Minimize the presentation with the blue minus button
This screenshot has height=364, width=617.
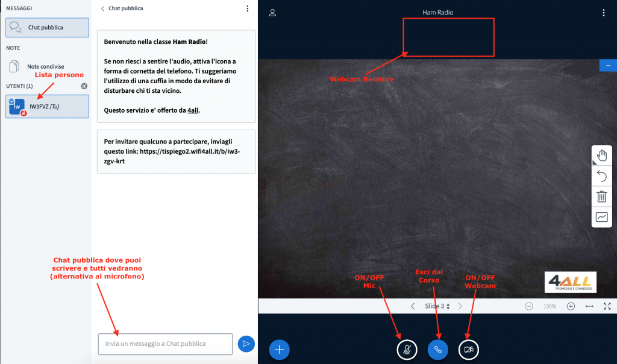coord(609,65)
